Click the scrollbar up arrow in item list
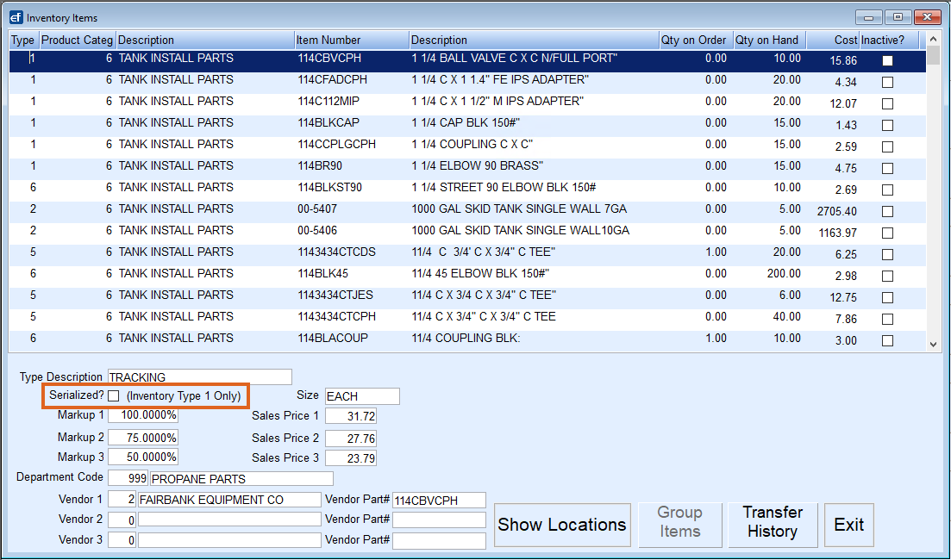The width and height of the screenshot is (951, 560). [x=933, y=40]
